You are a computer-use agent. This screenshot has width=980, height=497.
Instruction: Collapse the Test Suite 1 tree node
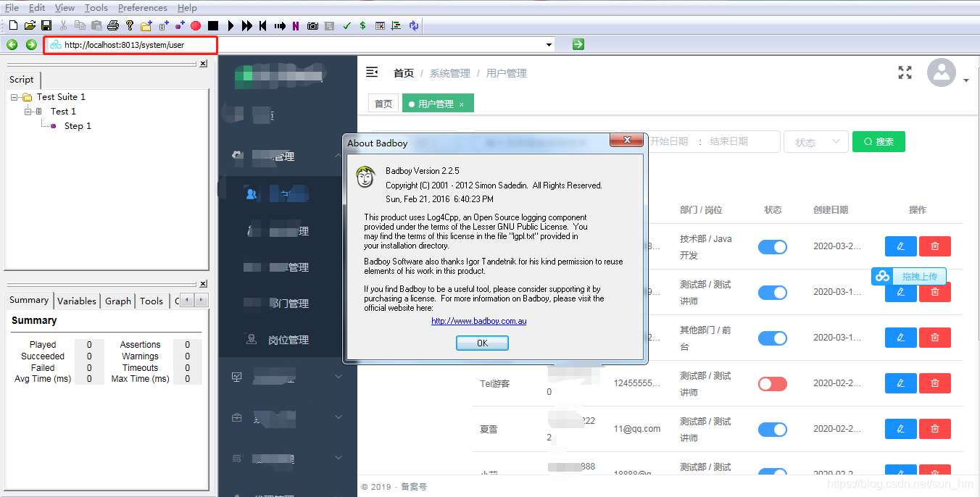[x=14, y=97]
